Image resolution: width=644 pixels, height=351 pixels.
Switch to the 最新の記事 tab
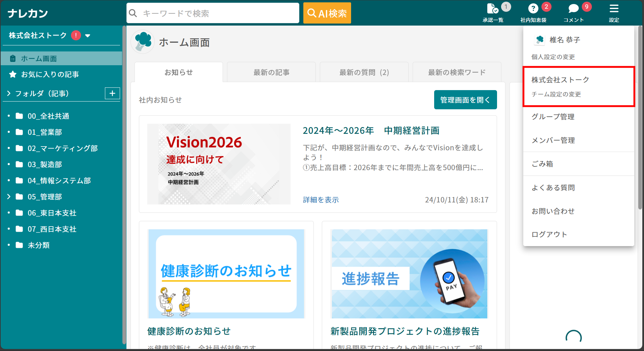271,72
